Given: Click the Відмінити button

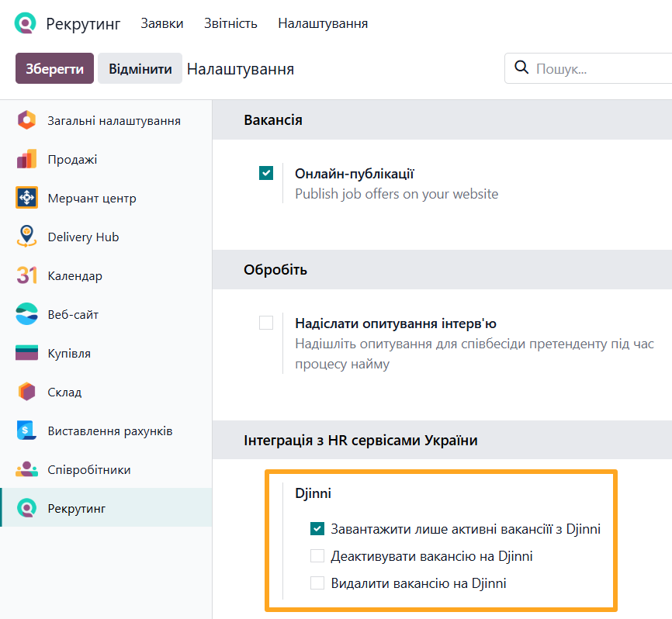Looking at the screenshot, I should click(x=140, y=68).
